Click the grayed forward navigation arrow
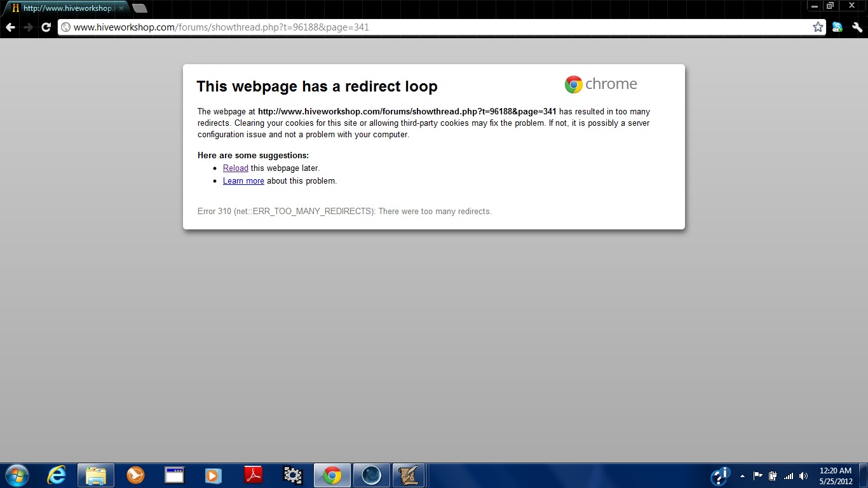This screenshot has height=488, width=868. (x=28, y=27)
